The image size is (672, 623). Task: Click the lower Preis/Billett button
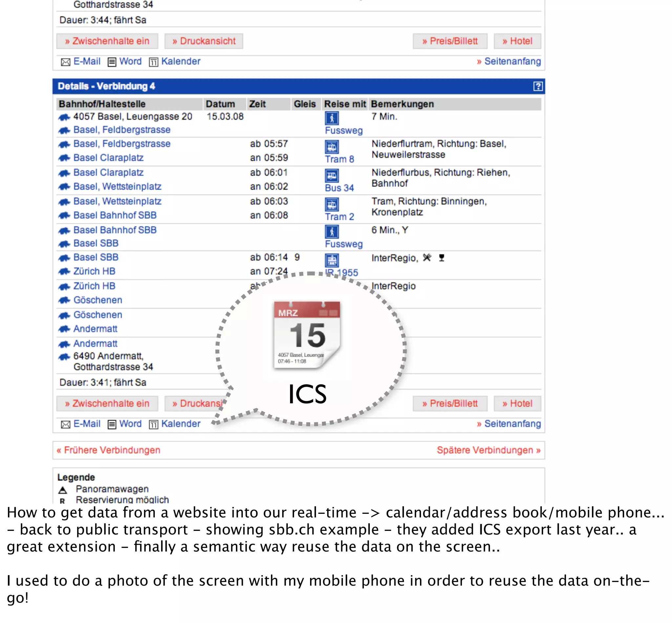click(x=450, y=404)
